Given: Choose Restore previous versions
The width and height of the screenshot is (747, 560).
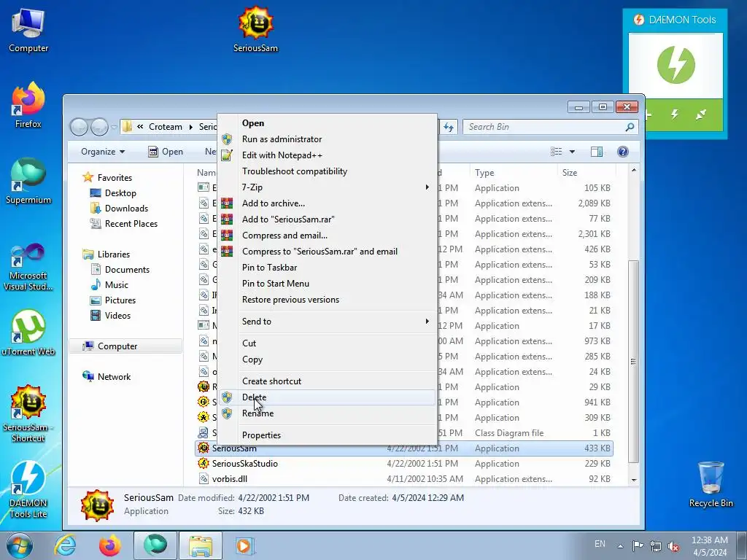Looking at the screenshot, I should (329, 300).
